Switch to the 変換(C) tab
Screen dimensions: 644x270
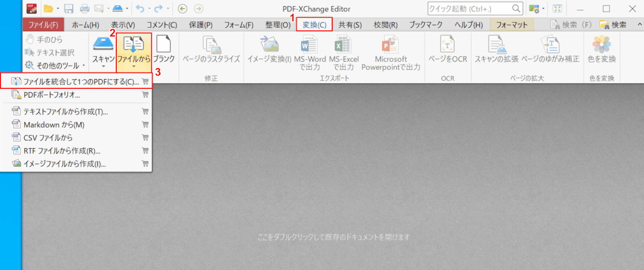[x=314, y=25]
